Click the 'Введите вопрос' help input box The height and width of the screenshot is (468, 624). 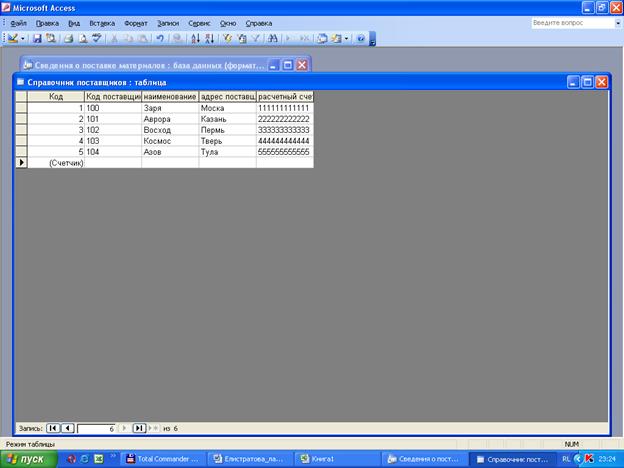click(573, 23)
